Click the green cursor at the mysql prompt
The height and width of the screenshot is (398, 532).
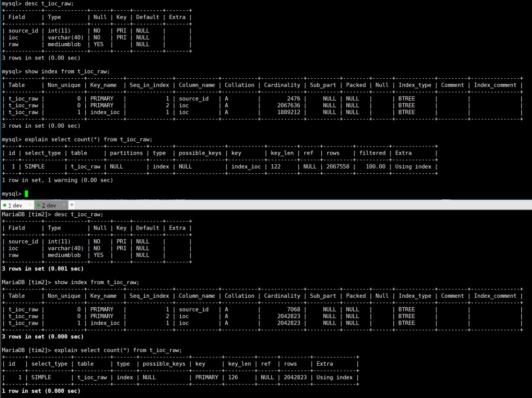27,194
